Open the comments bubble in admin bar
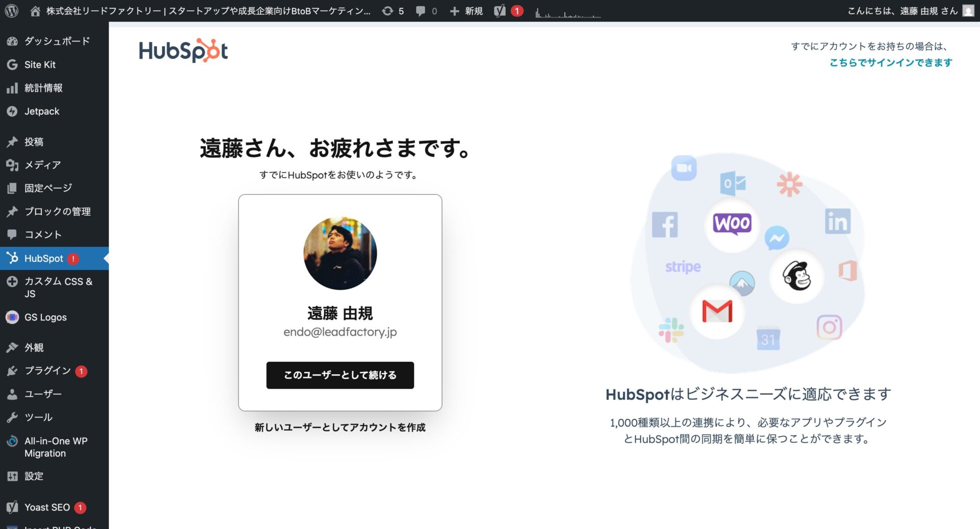 pyautogui.click(x=426, y=11)
